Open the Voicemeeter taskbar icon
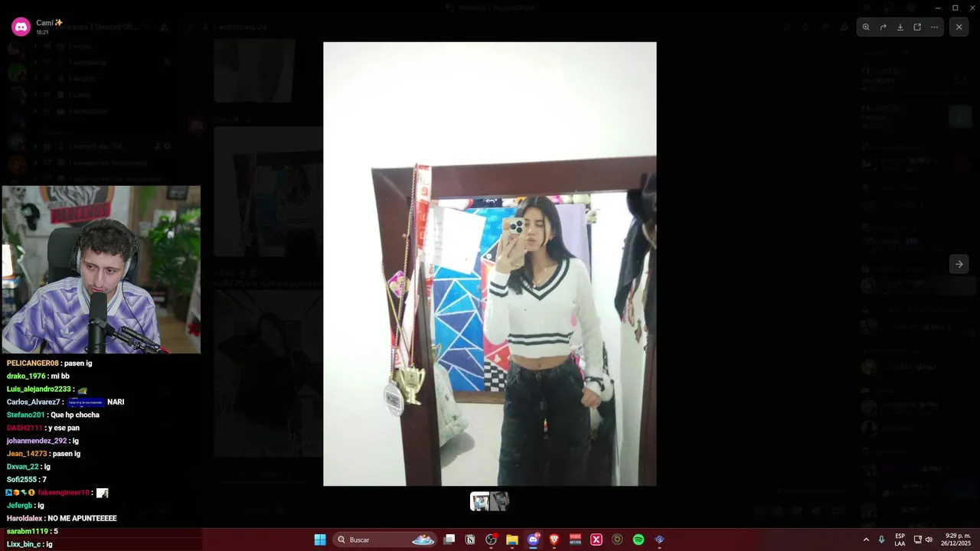Image resolution: width=980 pixels, height=551 pixels. click(x=575, y=540)
